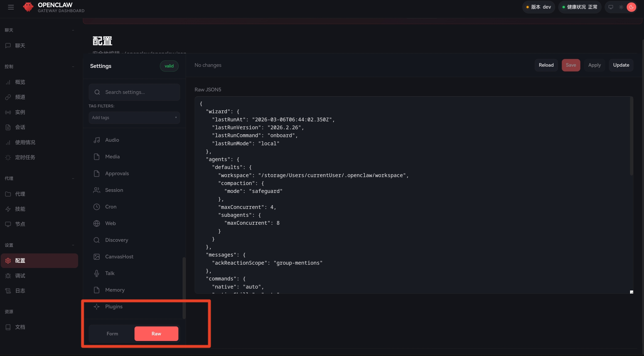Open the Add tags dropdown
Viewport: 644px width, 356px height.
[x=134, y=118]
